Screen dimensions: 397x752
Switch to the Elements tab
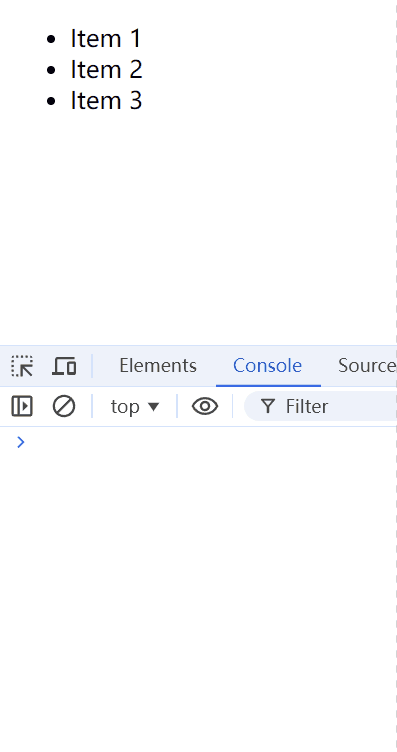click(158, 366)
